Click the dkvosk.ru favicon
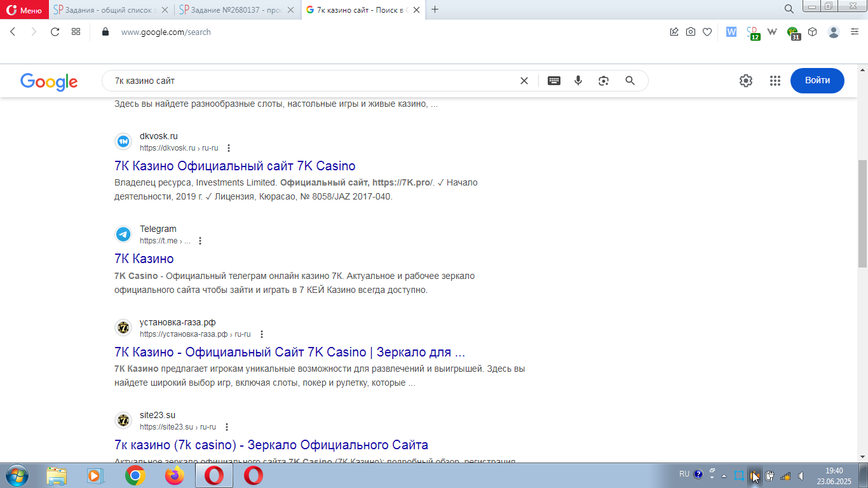 (123, 142)
